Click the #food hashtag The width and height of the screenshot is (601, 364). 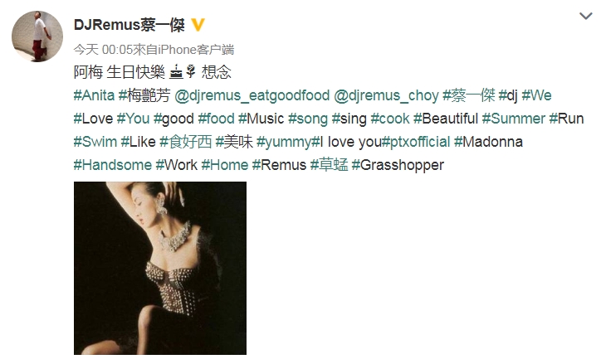click(216, 119)
